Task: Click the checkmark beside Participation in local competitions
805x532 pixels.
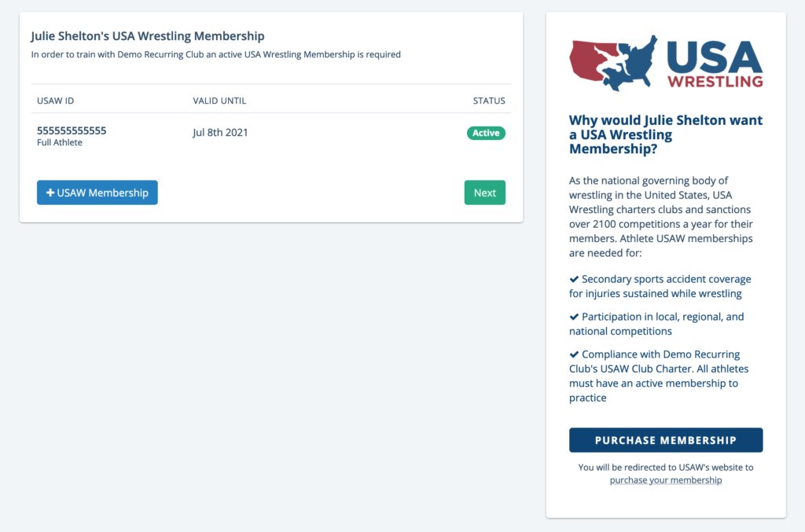Action: (x=574, y=317)
